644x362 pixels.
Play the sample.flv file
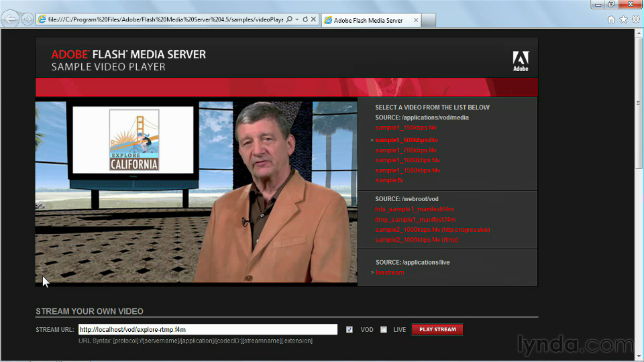[389, 180]
